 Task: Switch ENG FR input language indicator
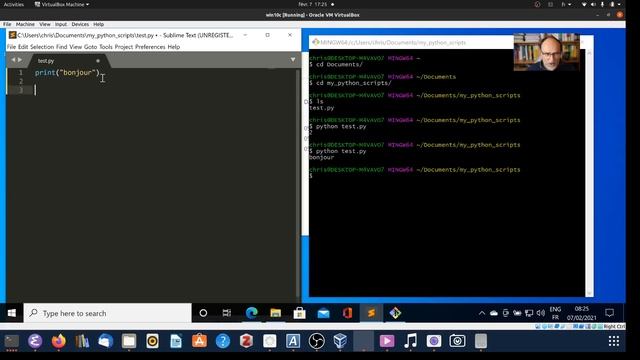click(x=555, y=313)
